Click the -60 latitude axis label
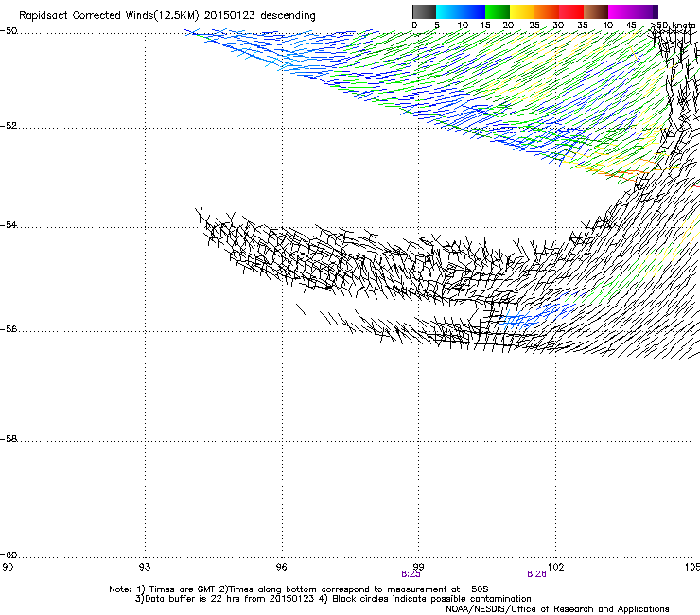 pyautogui.click(x=9, y=555)
